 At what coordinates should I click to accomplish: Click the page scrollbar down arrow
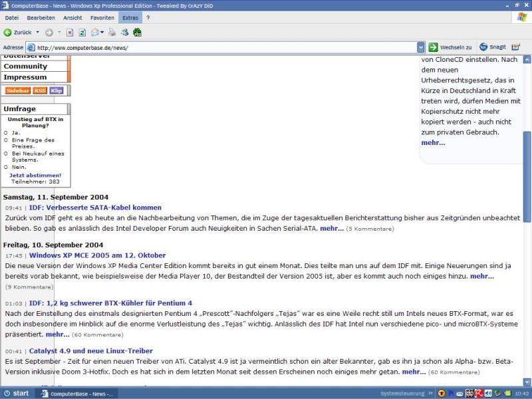(x=527, y=382)
